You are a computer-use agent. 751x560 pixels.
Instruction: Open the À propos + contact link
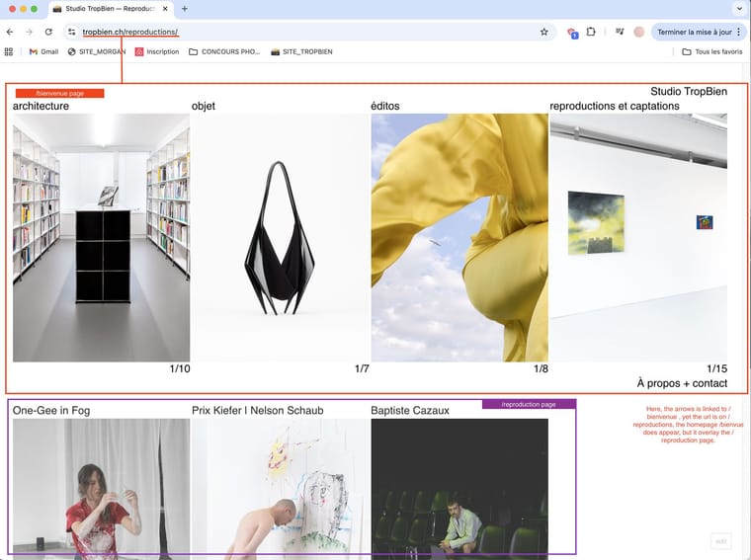(x=682, y=383)
